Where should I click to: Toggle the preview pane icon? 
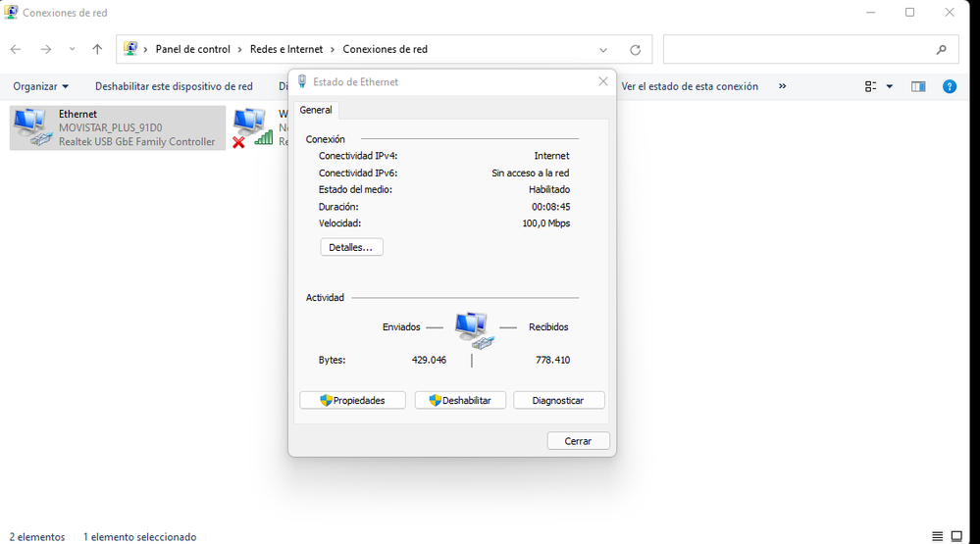pyautogui.click(x=918, y=86)
